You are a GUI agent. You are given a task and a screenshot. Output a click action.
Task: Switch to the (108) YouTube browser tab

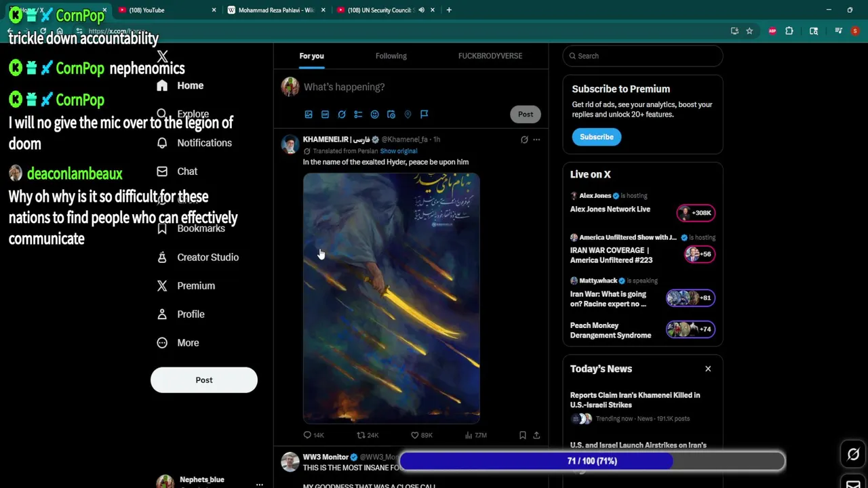click(167, 10)
